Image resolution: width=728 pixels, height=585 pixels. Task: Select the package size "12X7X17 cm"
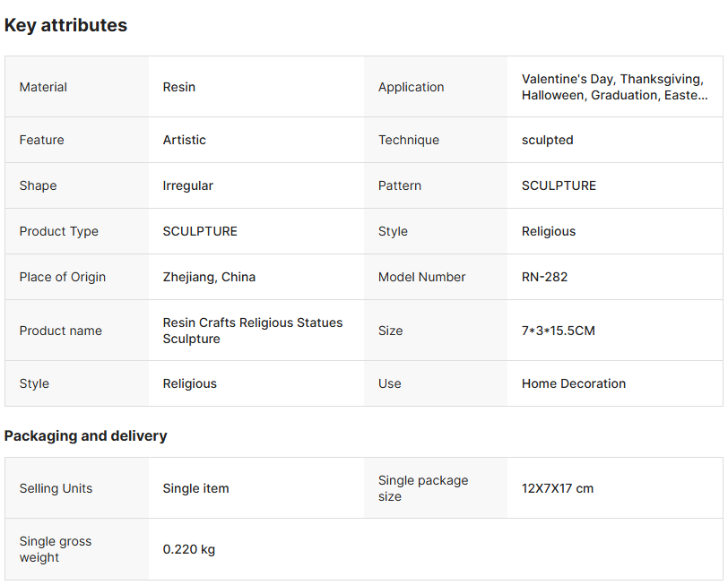click(x=558, y=488)
